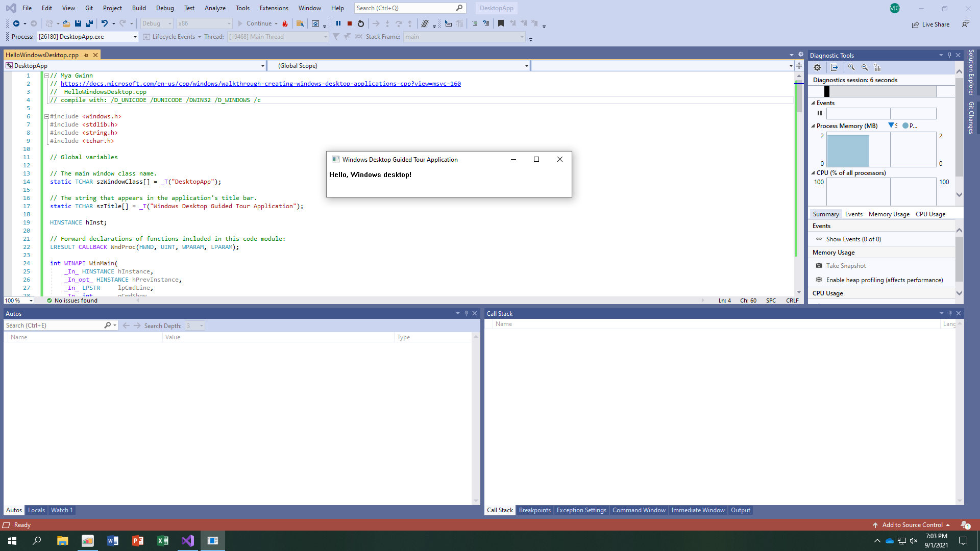Pause event collection in the Events section
980x551 pixels.
820,113
